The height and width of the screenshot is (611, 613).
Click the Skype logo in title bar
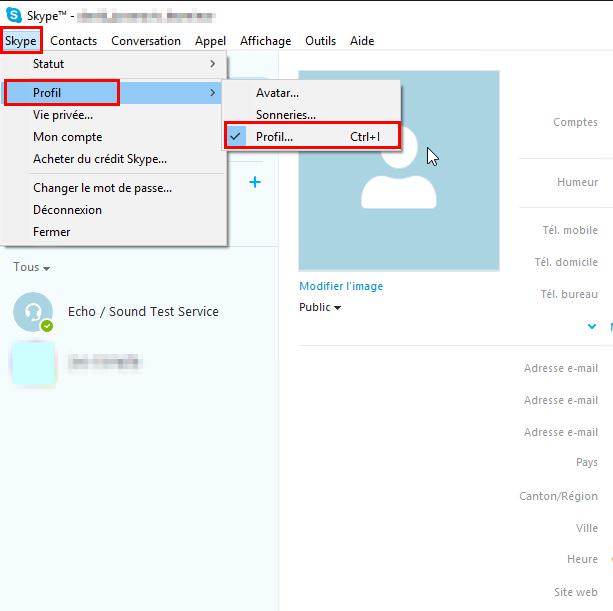point(14,15)
